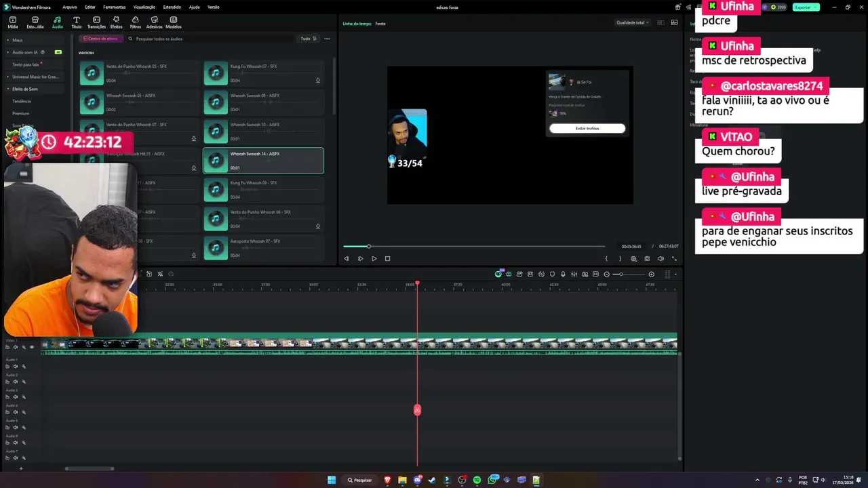Open the Exportar dropdown arrow
Image resolution: width=868 pixels, height=488 pixels.
816,7
